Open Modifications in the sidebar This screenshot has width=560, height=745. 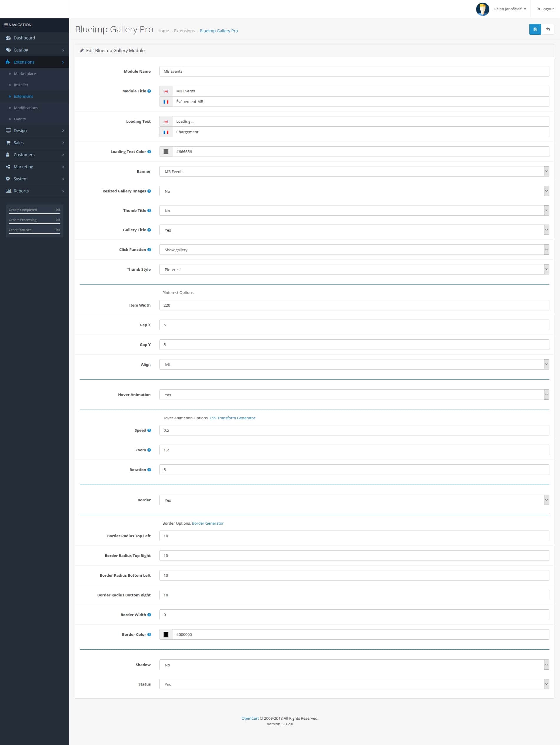point(26,108)
